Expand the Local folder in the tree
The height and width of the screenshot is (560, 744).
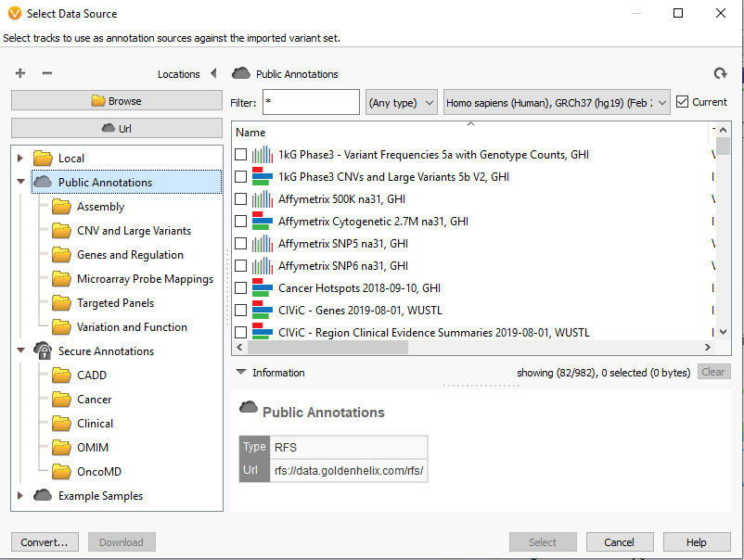click(x=19, y=158)
